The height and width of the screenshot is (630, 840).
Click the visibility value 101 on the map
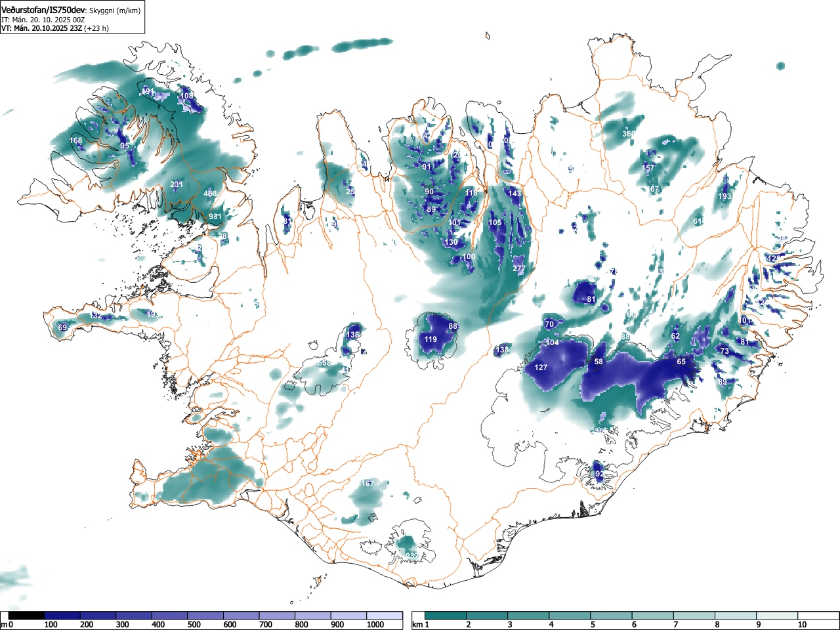pyautogui.click(x=454, y=222)
